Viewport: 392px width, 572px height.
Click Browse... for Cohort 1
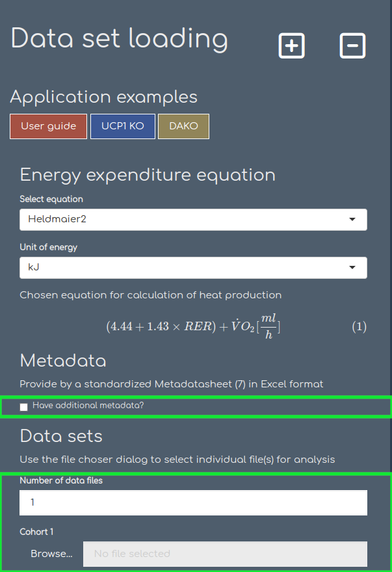click(x=51, y=554)
